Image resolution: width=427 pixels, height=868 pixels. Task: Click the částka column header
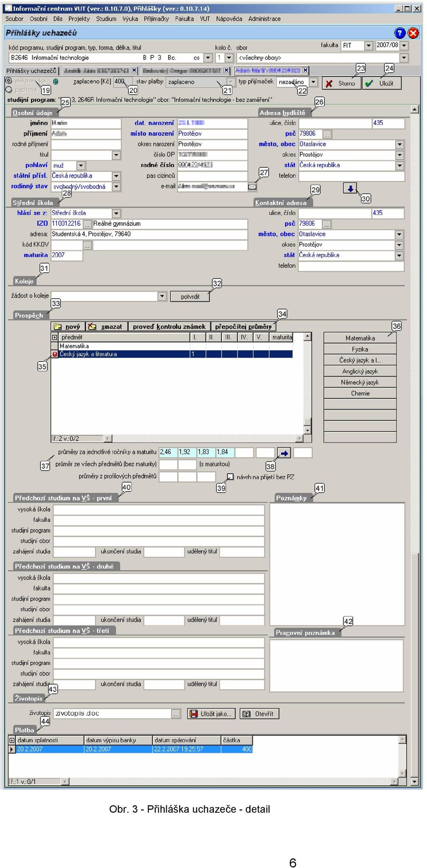coord(237,740)
